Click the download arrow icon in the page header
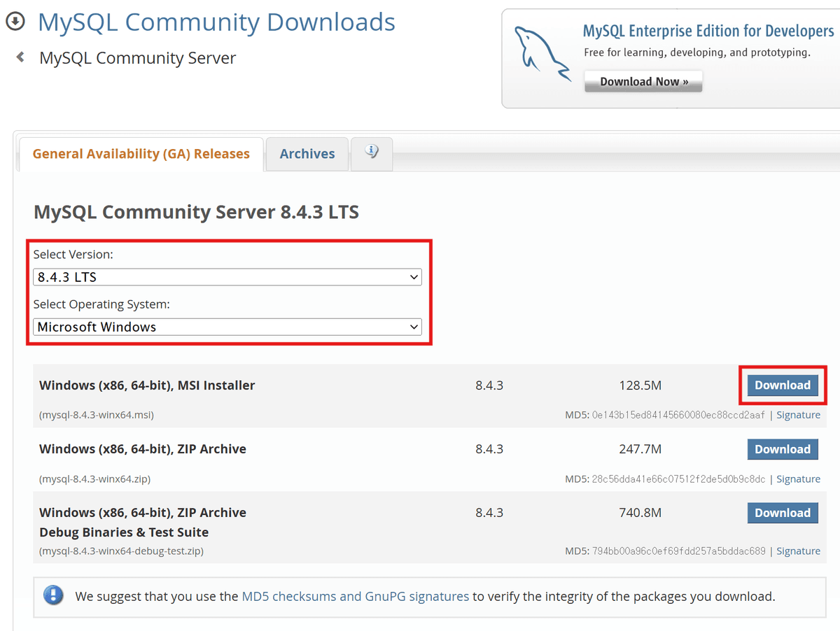840x631 pixels. pos(14,22)
